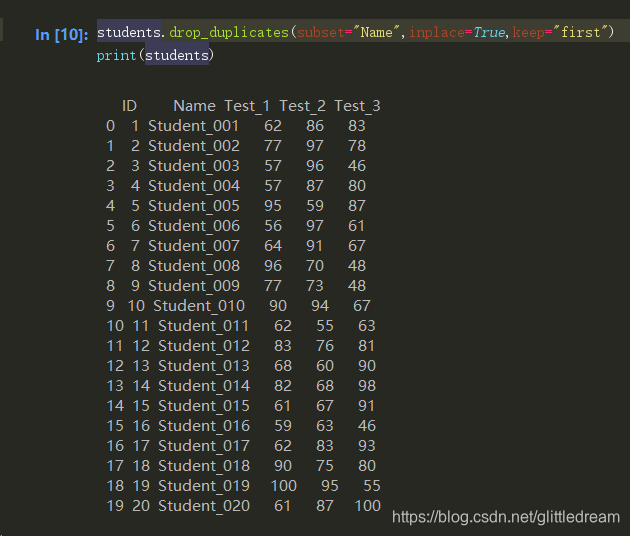The image size is (630, 536).
Task: Select the Student_005 name cell
Action: click(194, 206)
